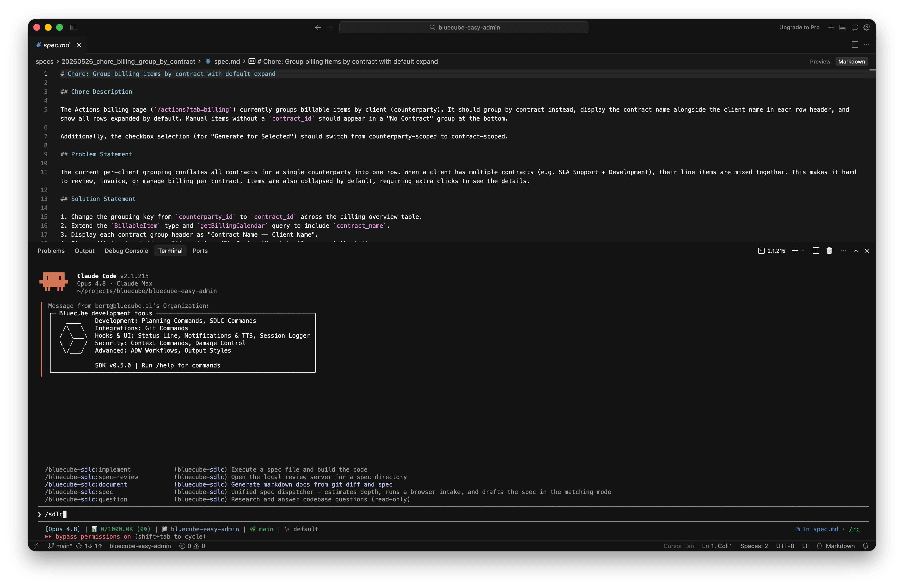904x588 pixels.
Task: Go forward using the right arrow
Action: click(330, 27)
